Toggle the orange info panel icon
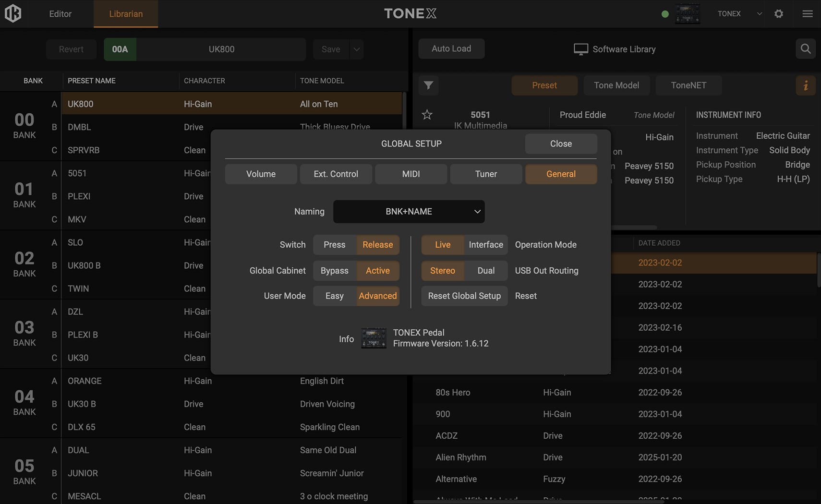This screenshot has height=504, width=821. [805, 85]
